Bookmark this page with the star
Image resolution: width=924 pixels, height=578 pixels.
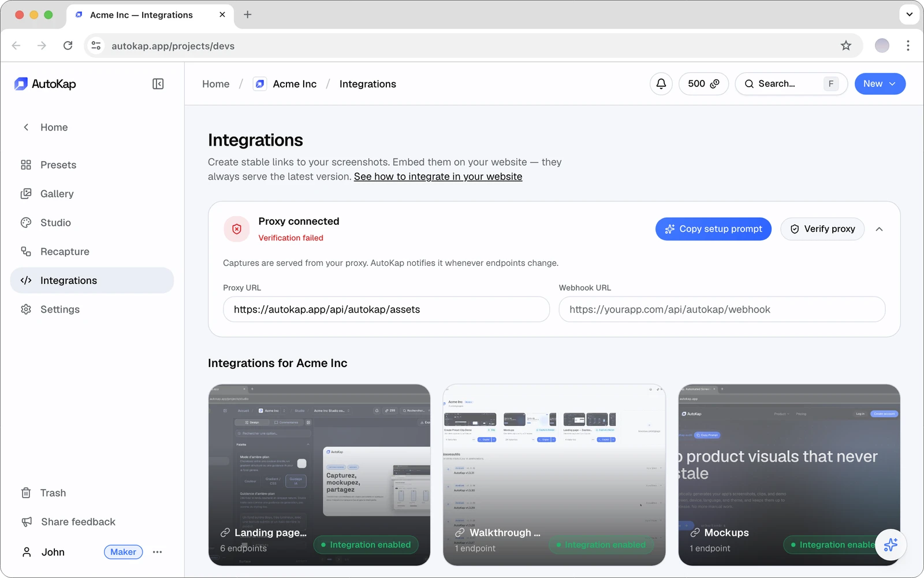point(845,46)
